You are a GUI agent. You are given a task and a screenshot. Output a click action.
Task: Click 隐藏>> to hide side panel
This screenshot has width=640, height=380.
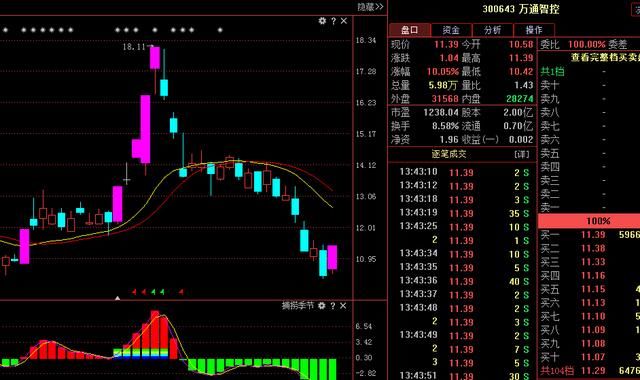click(x=371, y=7)
